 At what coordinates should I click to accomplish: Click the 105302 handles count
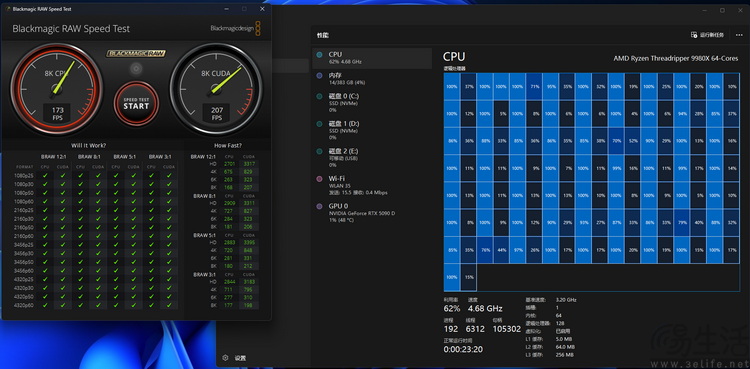[x=507, y=329]
